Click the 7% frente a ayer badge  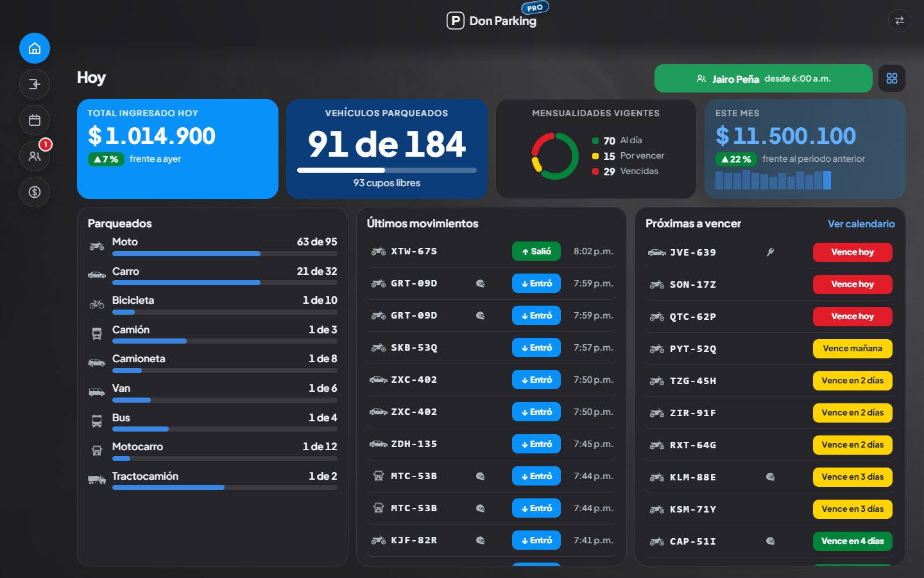(106, 159)
